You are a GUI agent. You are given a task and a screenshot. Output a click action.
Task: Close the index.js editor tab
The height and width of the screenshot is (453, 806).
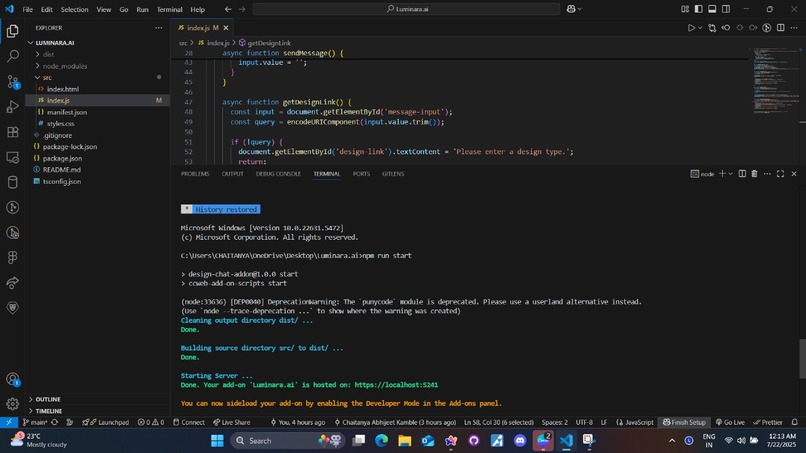click(226, 28)
